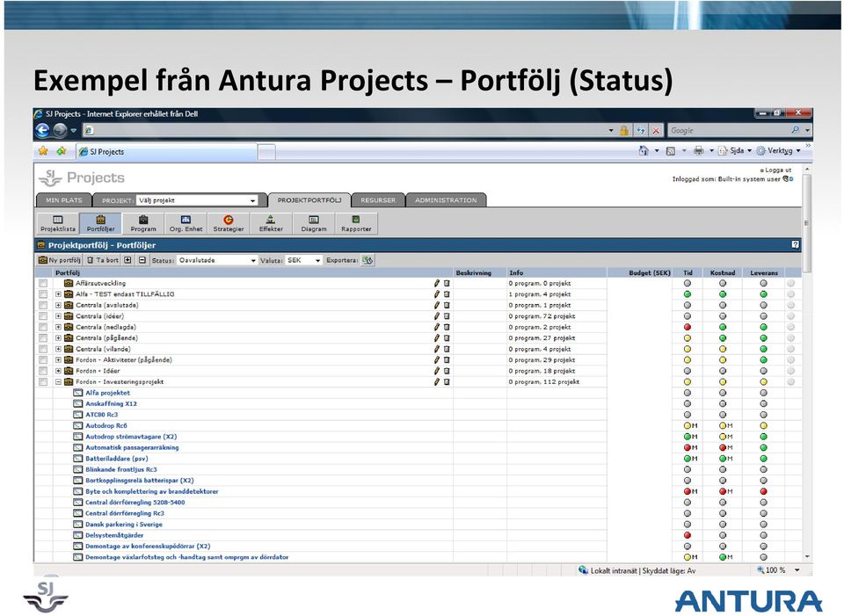
Task: Check the Centrala (idéer) checkbox
Action: click(43, 316)
